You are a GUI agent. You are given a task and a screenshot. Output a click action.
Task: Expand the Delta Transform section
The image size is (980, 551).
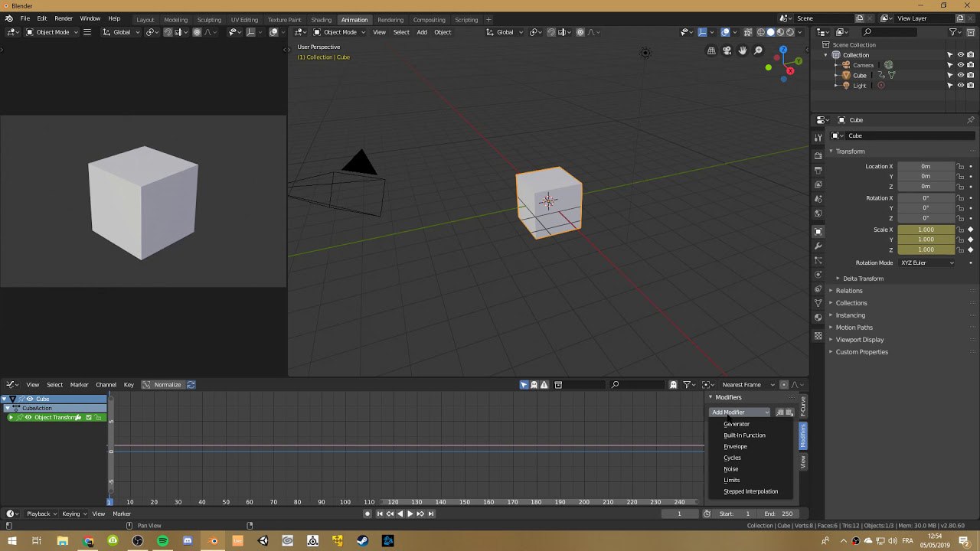(862, 279)
